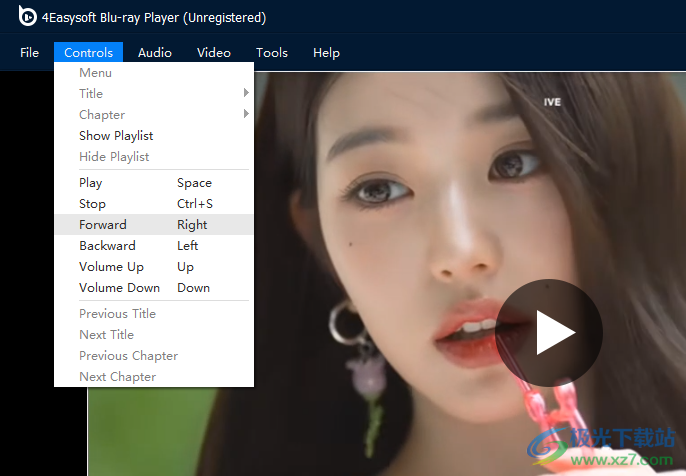The width and height of the screenshot is (686, 476).
Task: Click the Chapter menu entry label
Action: coord(102,115)
